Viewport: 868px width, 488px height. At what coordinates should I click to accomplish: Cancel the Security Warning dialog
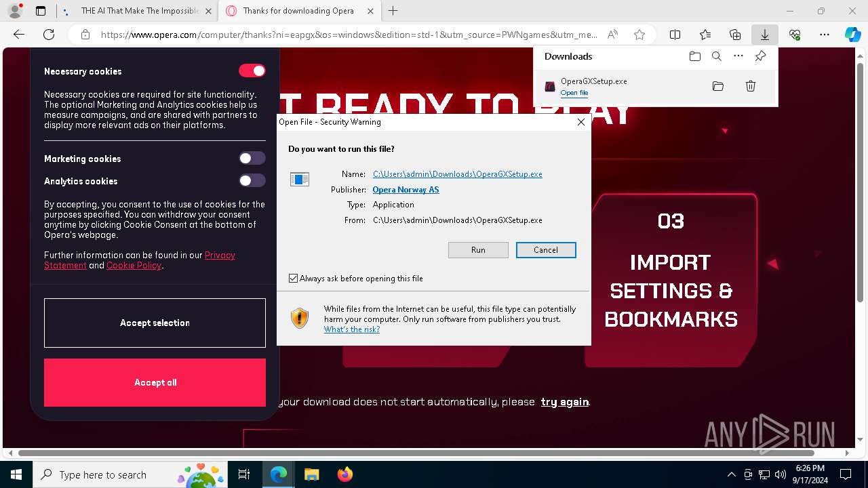pyautogui.click(x=546, y=250)
